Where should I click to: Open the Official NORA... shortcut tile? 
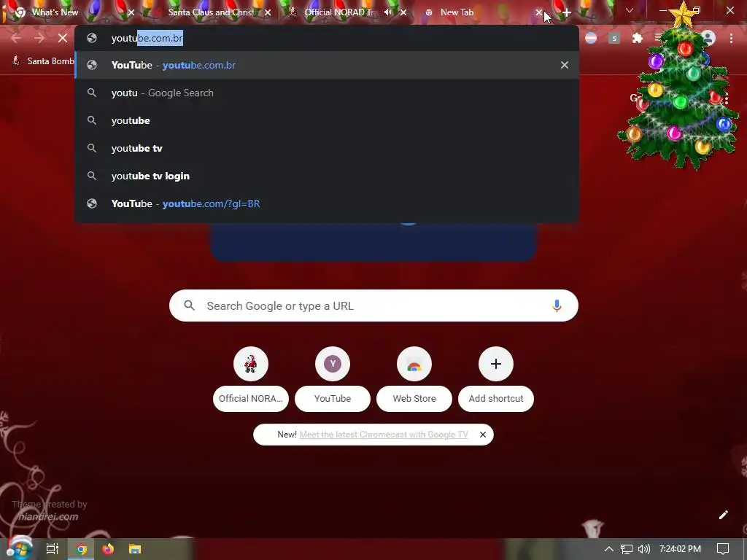tap(251, 379)
